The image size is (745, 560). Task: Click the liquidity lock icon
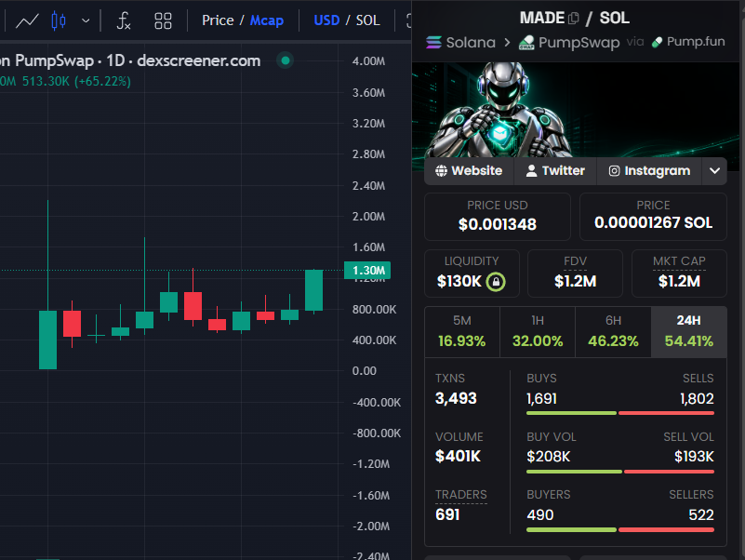click(x=496, y=282)
